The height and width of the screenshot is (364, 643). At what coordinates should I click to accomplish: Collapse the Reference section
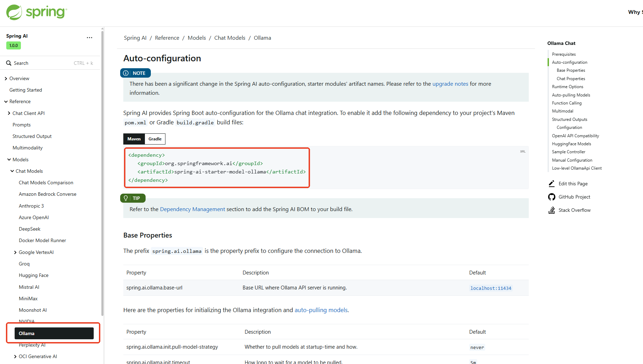6,102
